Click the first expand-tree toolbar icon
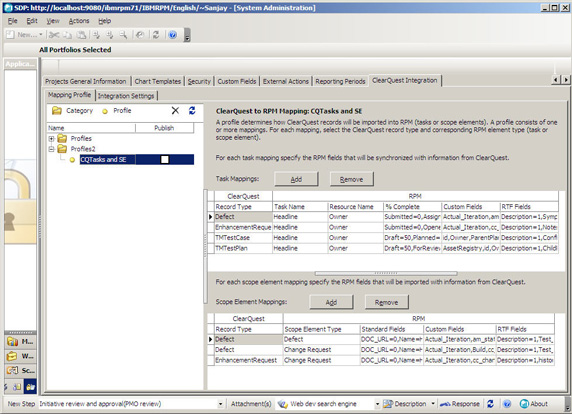This screenshot has height=414, width=572. tap(96, 35)
